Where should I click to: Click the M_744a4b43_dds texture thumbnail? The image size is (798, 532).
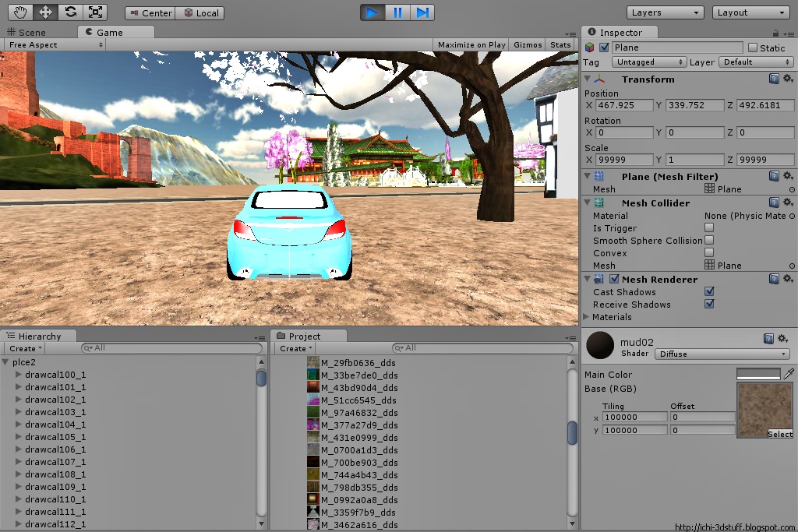tap(315, 475)
